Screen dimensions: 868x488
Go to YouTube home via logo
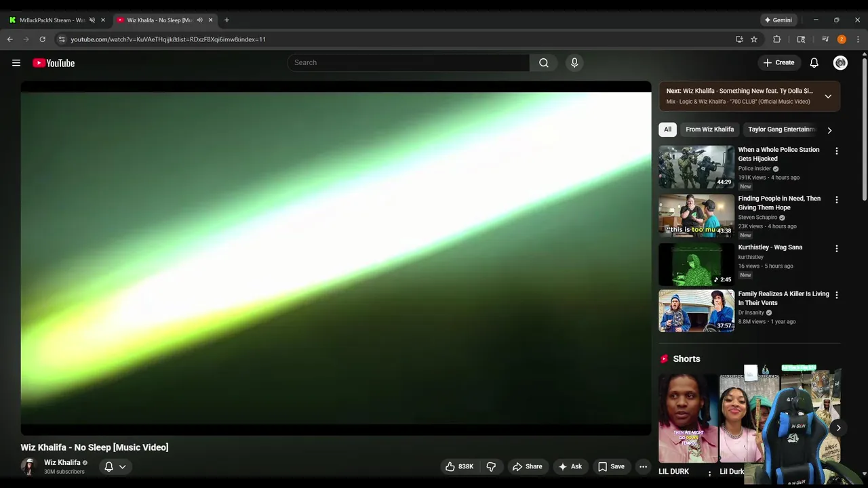click(x=54, y=63)
